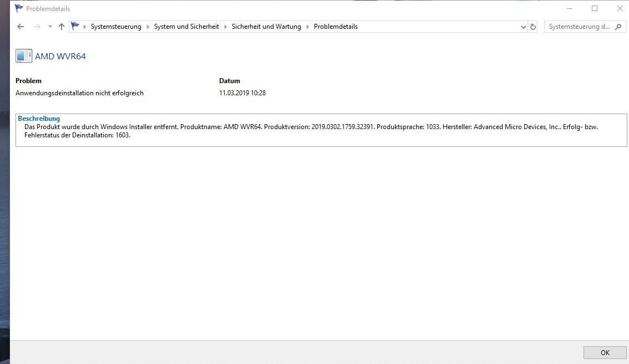Viewport: 629px width, 364px height.
Task: Click the Datum column label
Action: (x=230, y=80)
